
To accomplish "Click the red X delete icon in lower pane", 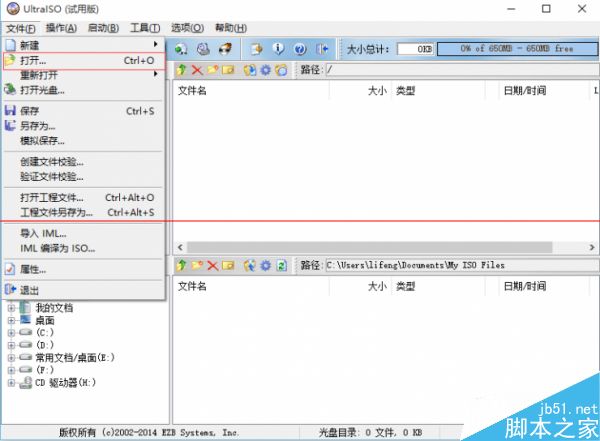I will point(213,265).
